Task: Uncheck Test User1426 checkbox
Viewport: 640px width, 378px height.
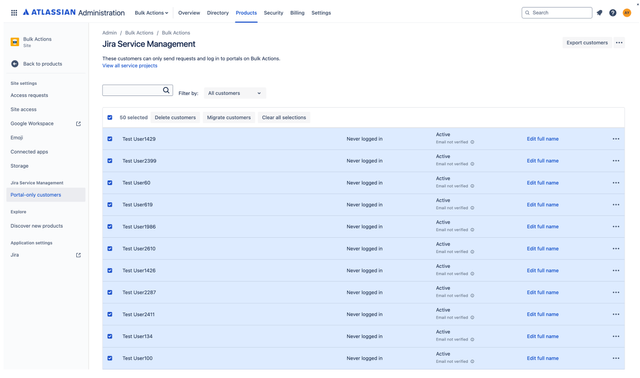Action: 110,271
